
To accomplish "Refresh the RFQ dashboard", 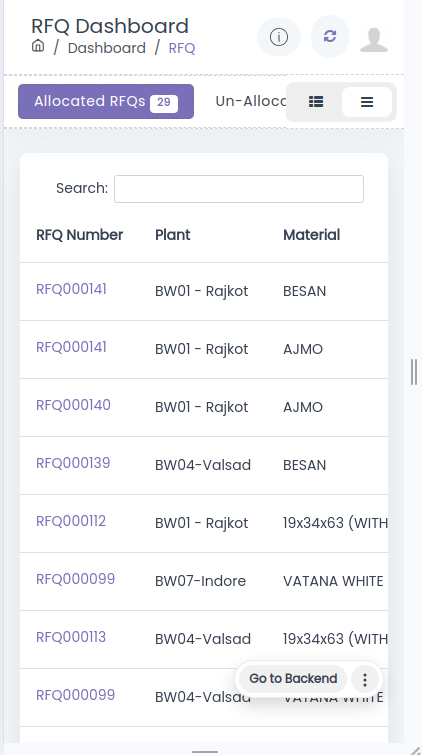I will (330, 36).
